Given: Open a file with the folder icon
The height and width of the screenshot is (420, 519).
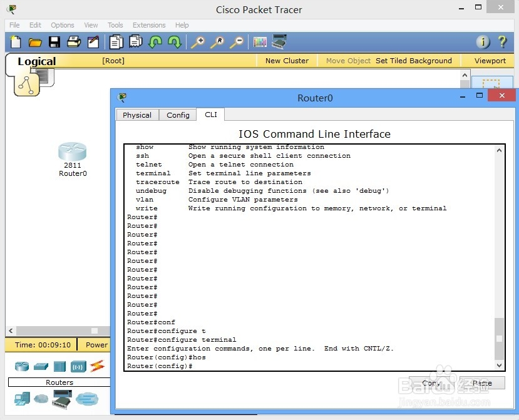Looking at the screenshot, I should 35,43.
